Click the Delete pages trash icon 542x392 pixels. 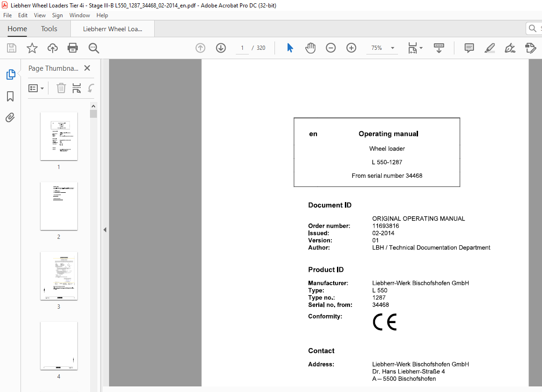[x=61, y=88]
